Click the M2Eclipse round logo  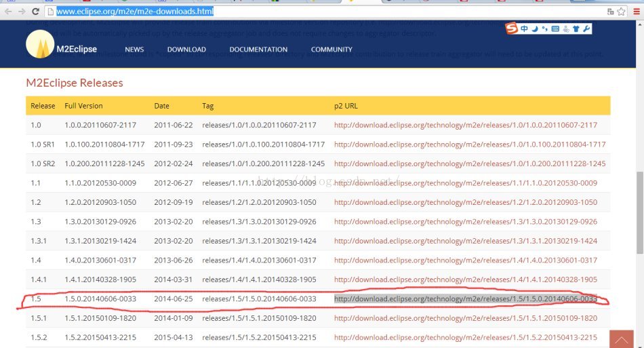[x=40, y=44]
